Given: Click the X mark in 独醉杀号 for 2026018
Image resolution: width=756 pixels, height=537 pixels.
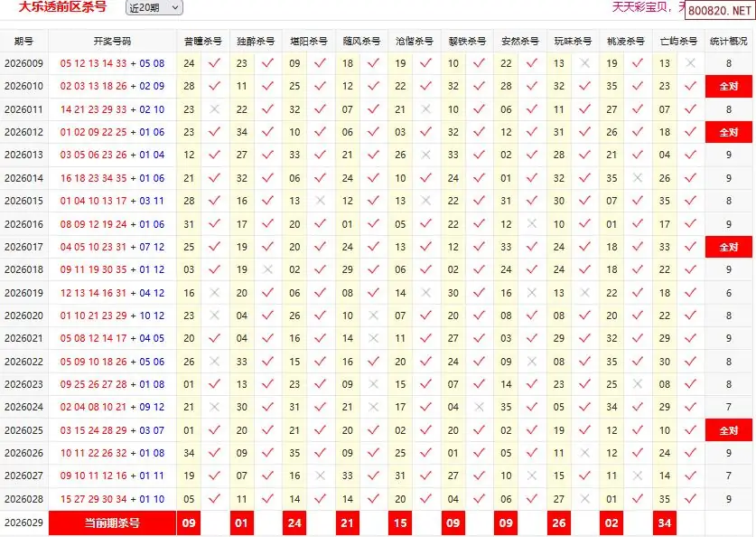Looking at the screenshot, I should pyautogui.click(x=267, y=269).
